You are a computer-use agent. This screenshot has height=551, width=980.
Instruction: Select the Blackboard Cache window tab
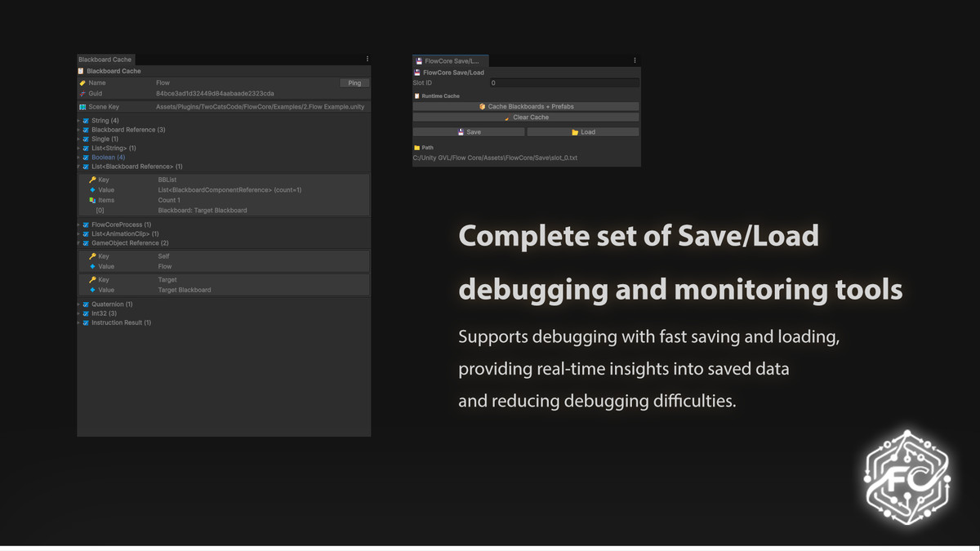[x=105, y=60]
